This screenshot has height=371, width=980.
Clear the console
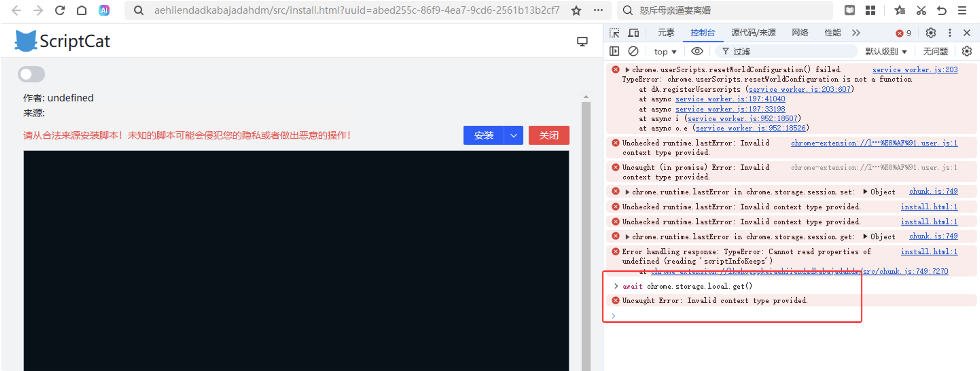coord(633,51)
